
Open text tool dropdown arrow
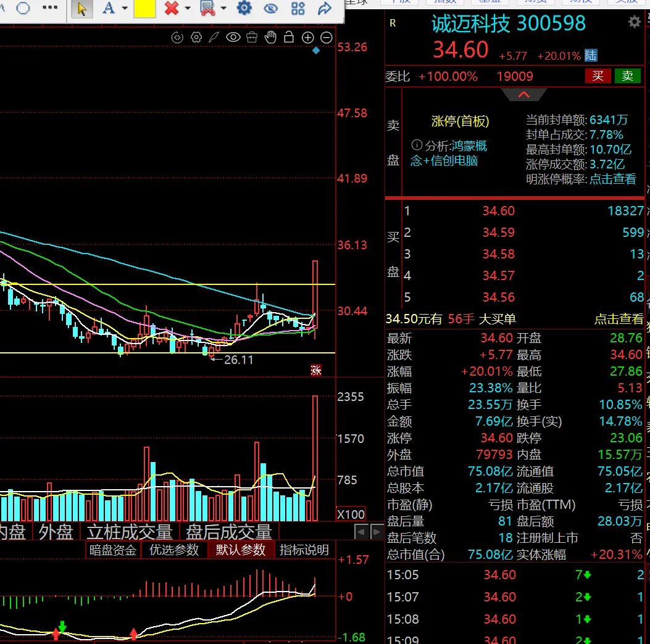pyautogui.click(x=125, y=8)
